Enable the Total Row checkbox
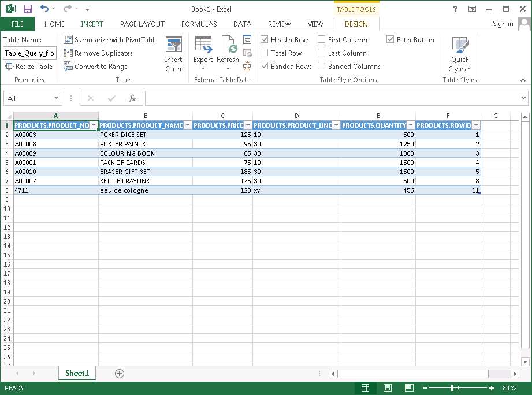The image size is (532, 395). (x=265, y=53)
